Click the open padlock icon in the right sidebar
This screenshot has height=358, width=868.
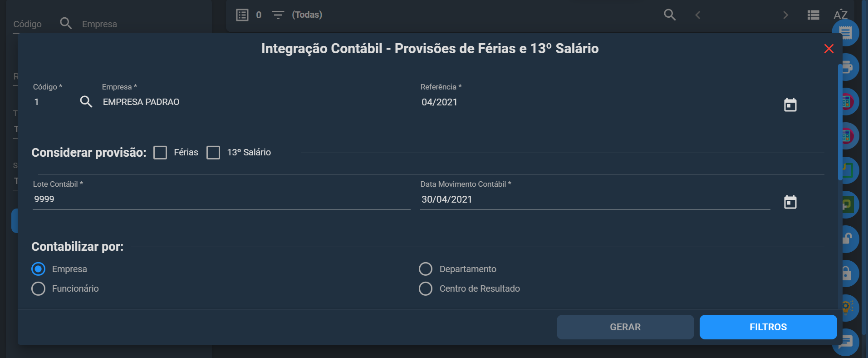847,239
